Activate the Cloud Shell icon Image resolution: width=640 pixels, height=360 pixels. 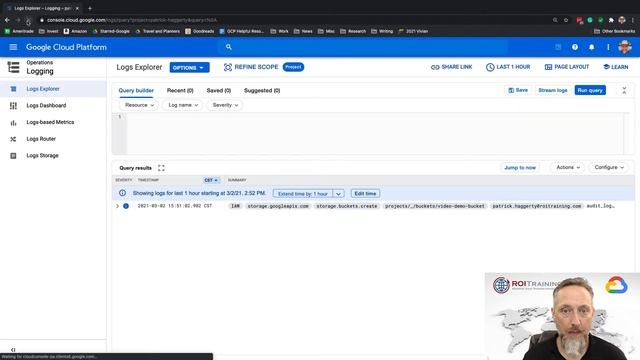(x=558, y=47)
